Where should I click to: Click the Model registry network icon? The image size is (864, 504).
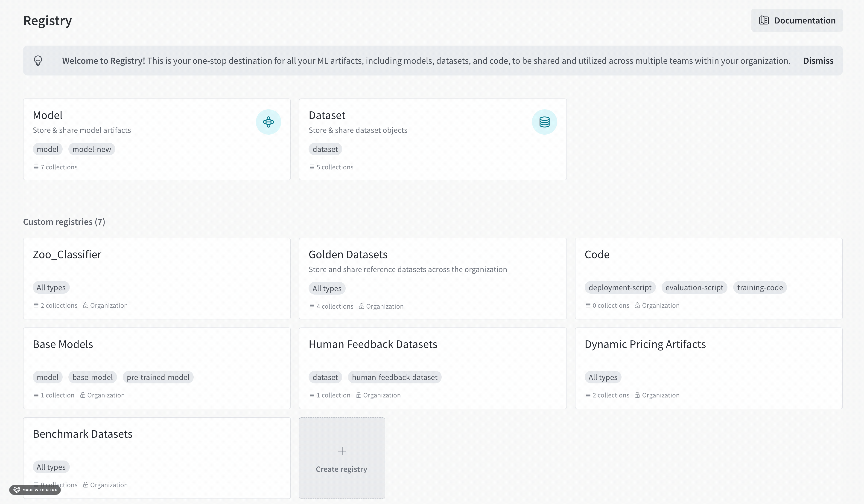tap(268, 122)
